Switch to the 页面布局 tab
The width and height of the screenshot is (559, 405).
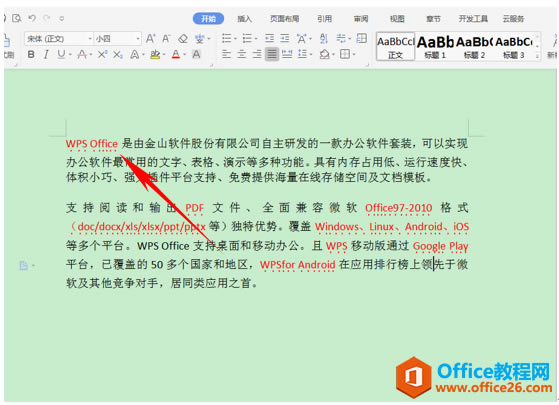tap(284, 19)
